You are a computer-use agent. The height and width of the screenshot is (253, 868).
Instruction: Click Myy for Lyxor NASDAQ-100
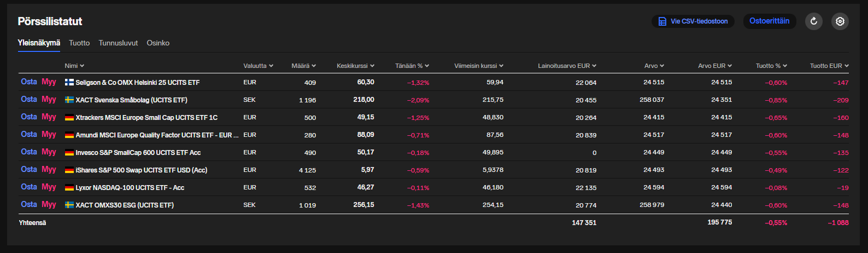click(49, 187)
